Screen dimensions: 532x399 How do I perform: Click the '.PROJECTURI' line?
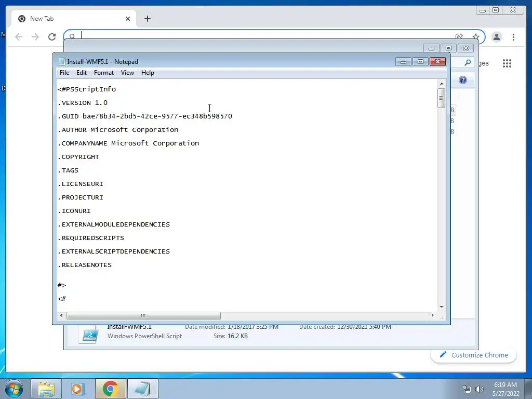click(81, 197)
